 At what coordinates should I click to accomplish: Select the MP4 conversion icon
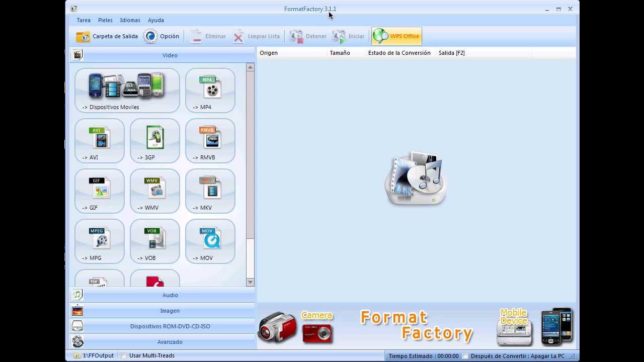[x=210, y=90]
